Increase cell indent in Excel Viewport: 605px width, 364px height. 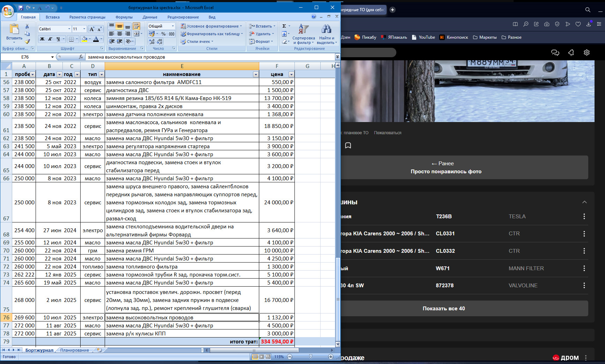(120, 41)
